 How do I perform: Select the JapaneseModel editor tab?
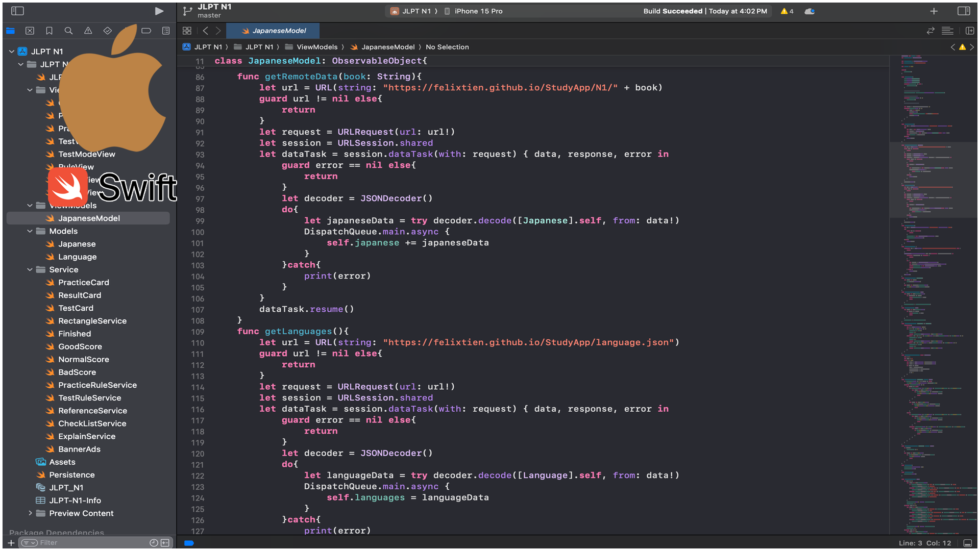coord(273,31)
